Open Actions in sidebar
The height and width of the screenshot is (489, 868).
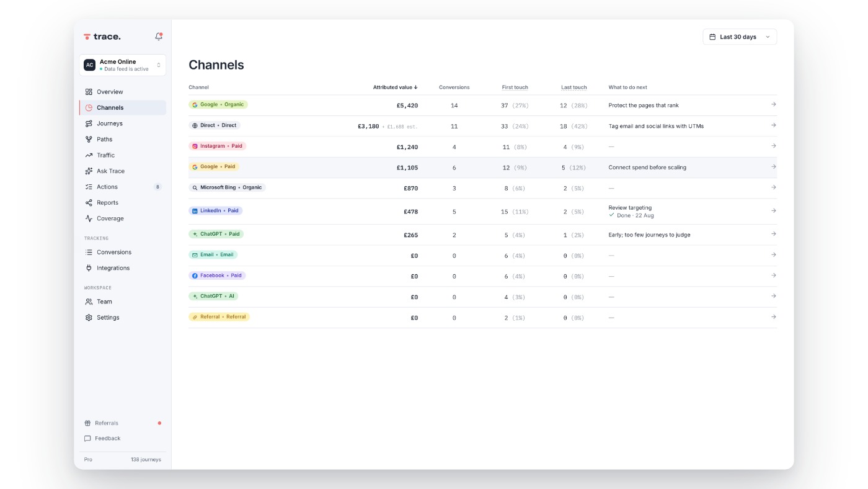tap(123, 187)
